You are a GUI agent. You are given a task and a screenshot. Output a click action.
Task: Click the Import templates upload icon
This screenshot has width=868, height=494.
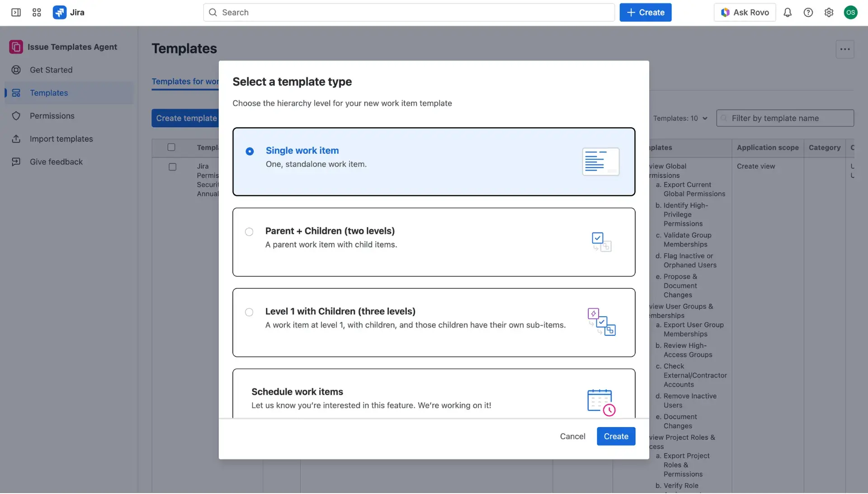(x=16, y=139)
